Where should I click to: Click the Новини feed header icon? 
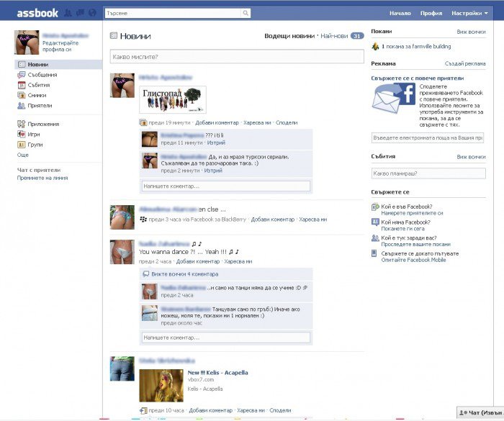[114, 36]
